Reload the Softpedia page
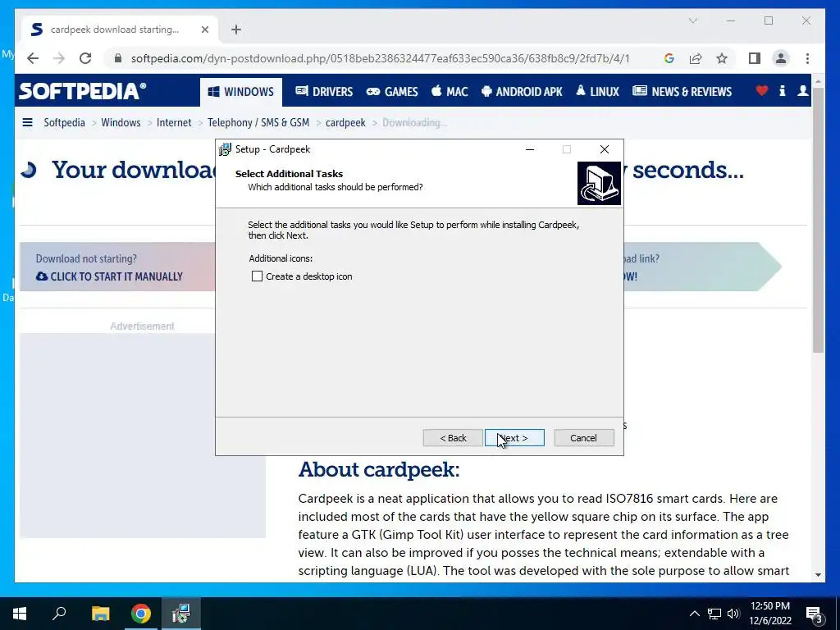Screen dimensions: 840x630 click(85, 58)
